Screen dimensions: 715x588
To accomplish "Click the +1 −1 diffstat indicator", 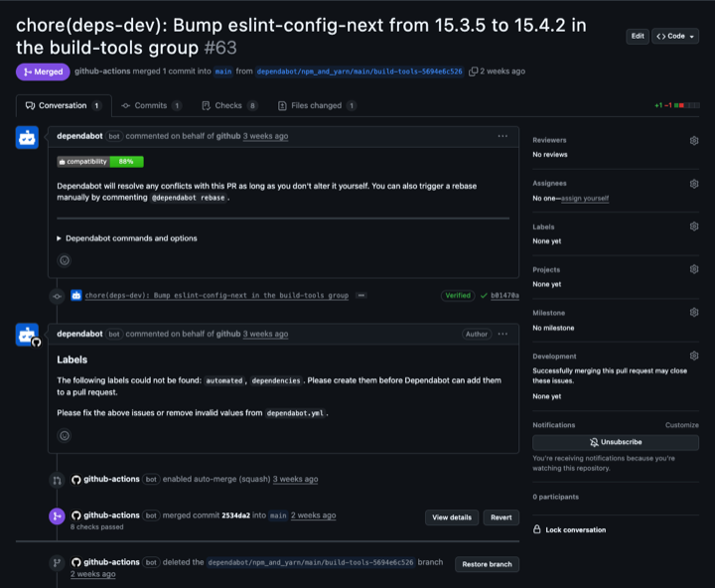I will tap(676, 105).
